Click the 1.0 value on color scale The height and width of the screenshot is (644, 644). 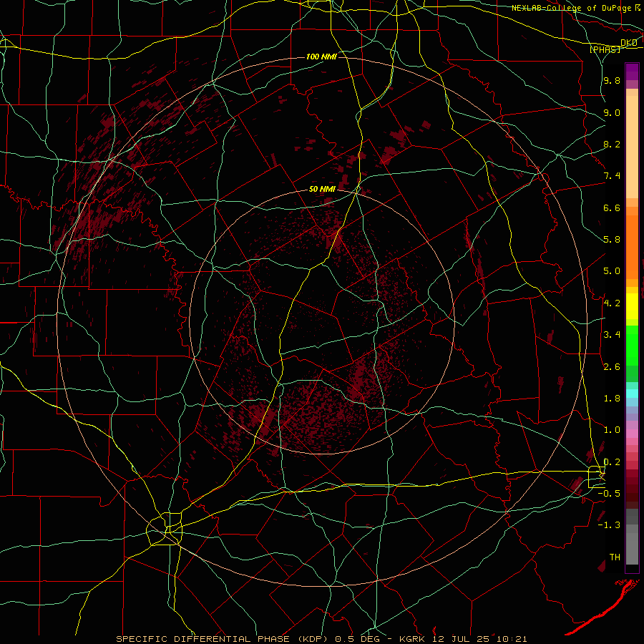tap(612, 430)
